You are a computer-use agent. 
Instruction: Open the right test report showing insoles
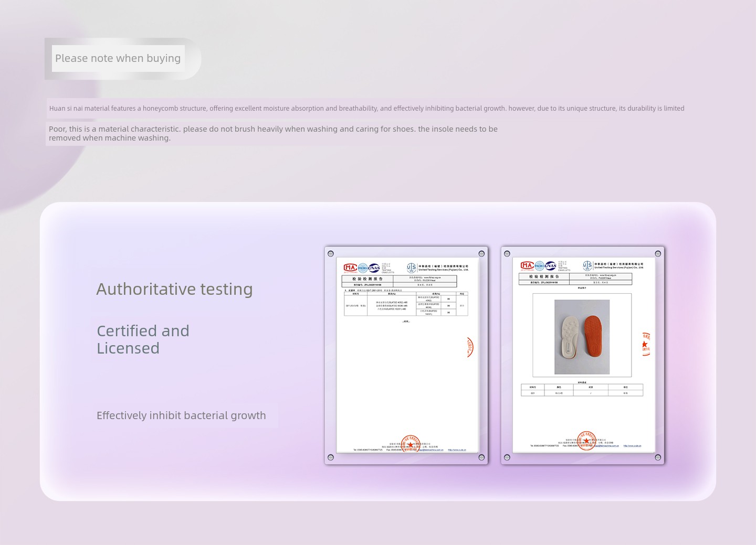pos(583,355)
